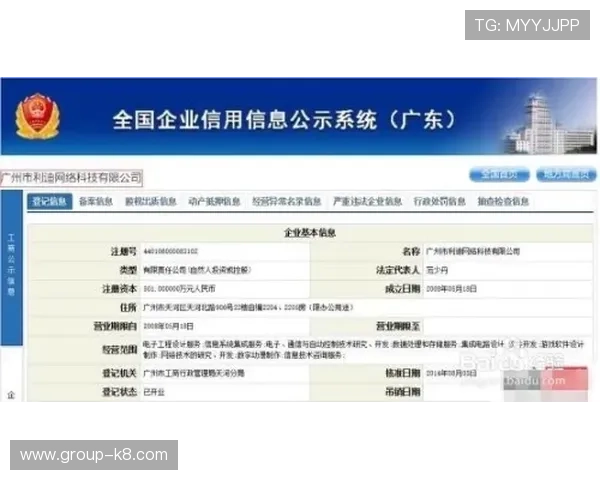Click the 成立日期 date value
This screenshot has height=480, width=600.
click(452, 289)
